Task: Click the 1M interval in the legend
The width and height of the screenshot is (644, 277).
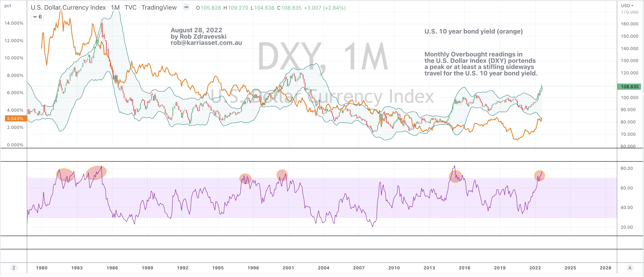Action: pyautogui.click(x=115, y=7)
